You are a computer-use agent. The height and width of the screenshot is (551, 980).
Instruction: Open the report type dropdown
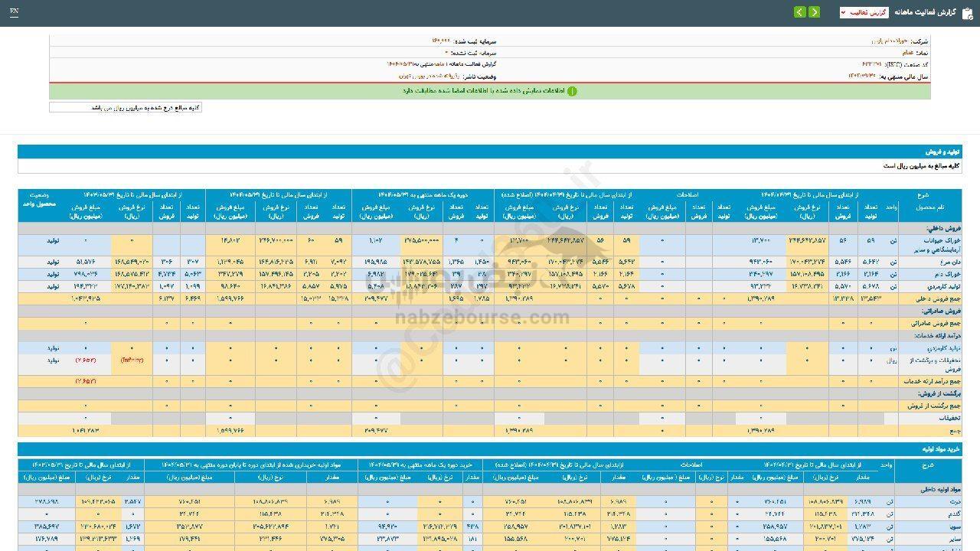tap(864, 12)
